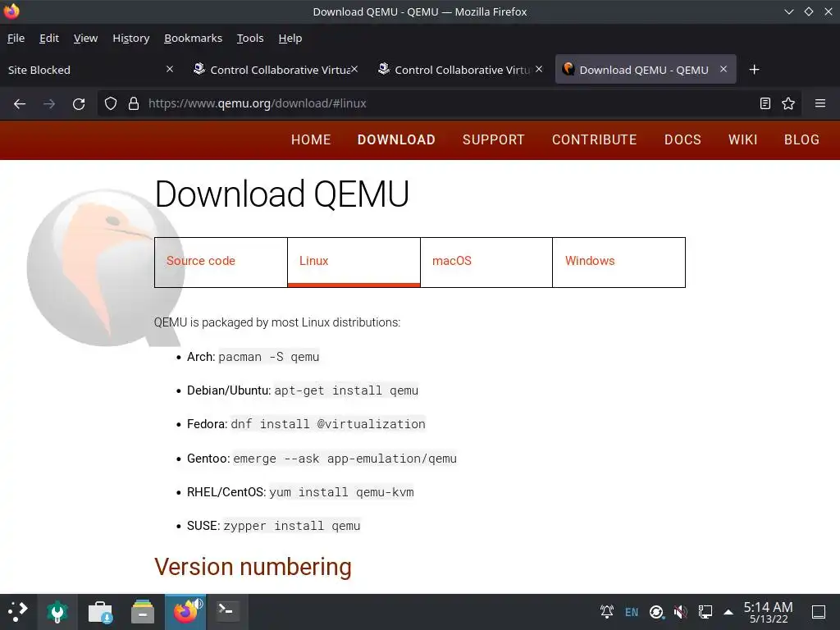Open system updates tray icon
This screenshot has height=630, width=840.
coord(656,612)
